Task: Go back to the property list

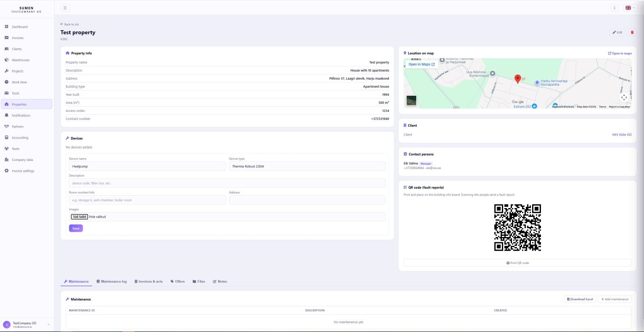Action: point(70,24)
